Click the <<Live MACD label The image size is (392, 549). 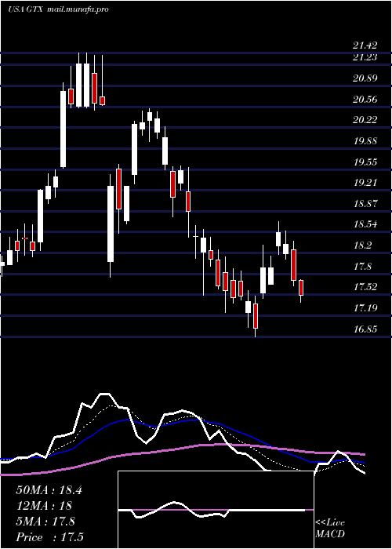pyautogui.click(x=330, y=528)
